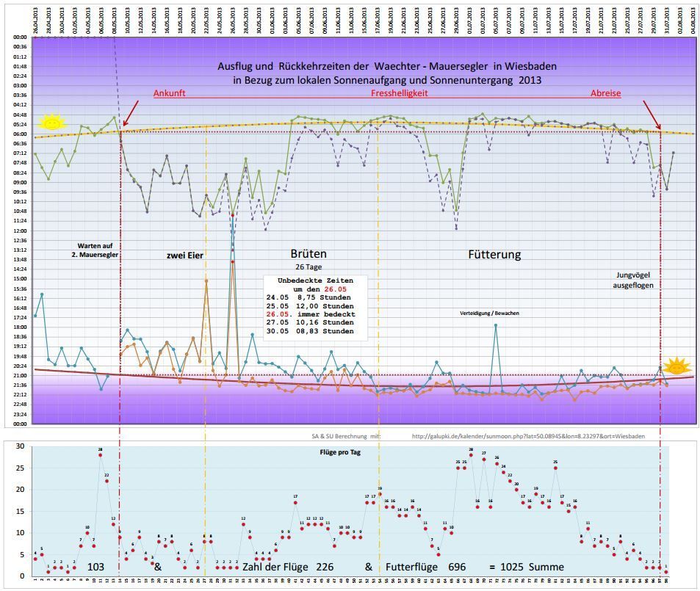The height and width of the screenshot is (591, 700).
Task: Click the 'zwei Eier' annotation
Action: 184,255
